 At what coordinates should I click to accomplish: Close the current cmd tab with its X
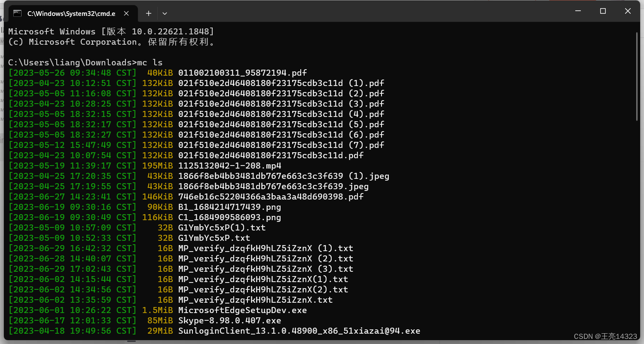point(126,13)
